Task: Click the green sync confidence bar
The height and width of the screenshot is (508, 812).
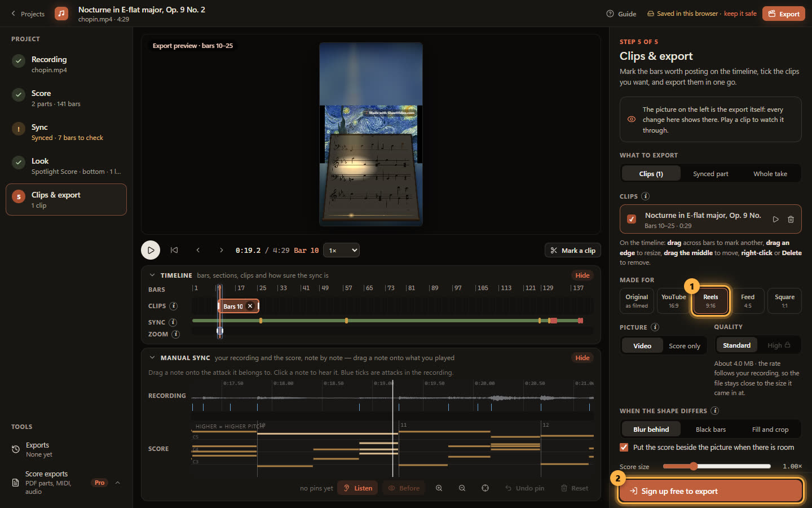Action: tap(386, 321)
